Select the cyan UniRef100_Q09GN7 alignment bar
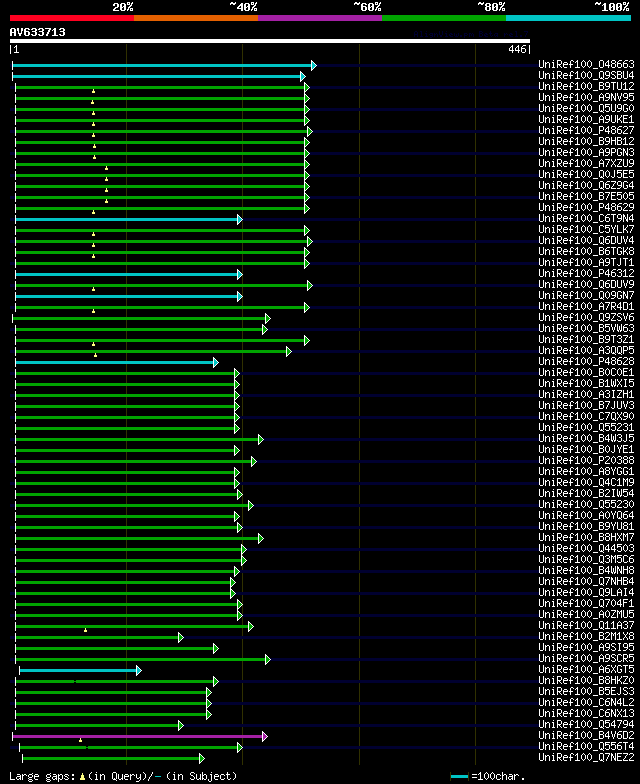The image size is (640, 784). [x=128, y=296]
